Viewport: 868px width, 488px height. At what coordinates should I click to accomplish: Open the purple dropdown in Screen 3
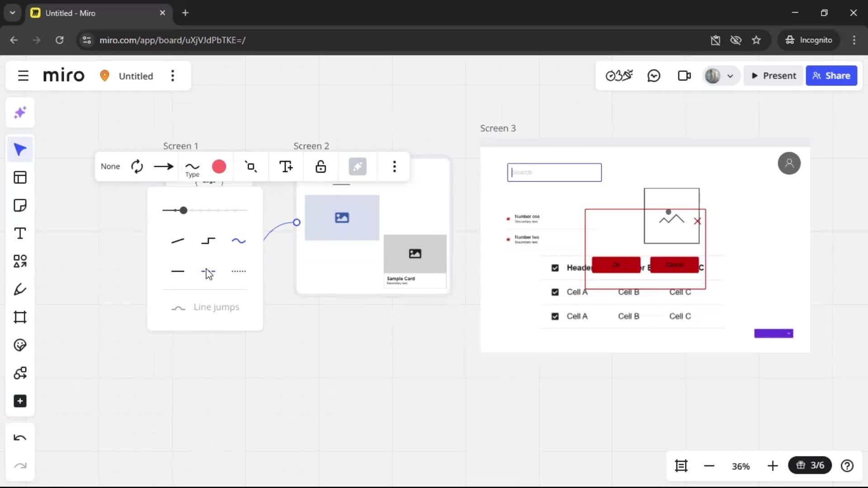click(774, 333)
